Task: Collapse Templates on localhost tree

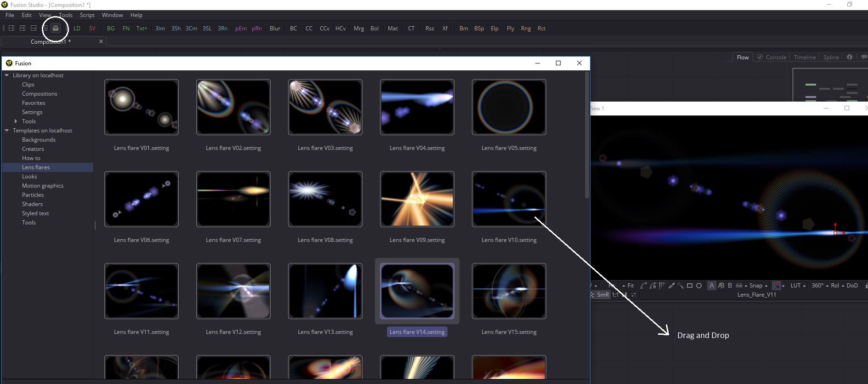Action: tap(7, 131)
